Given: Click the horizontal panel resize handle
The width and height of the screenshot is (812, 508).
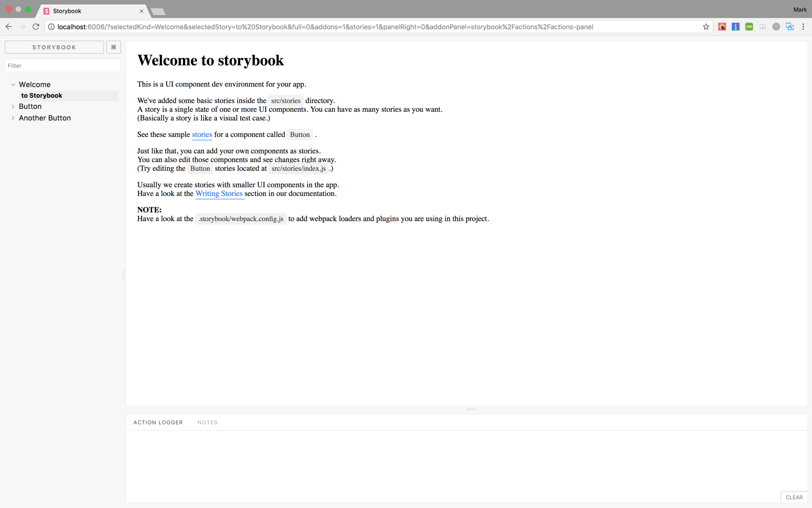Looking at the screenshot, I should click(471, 409).
